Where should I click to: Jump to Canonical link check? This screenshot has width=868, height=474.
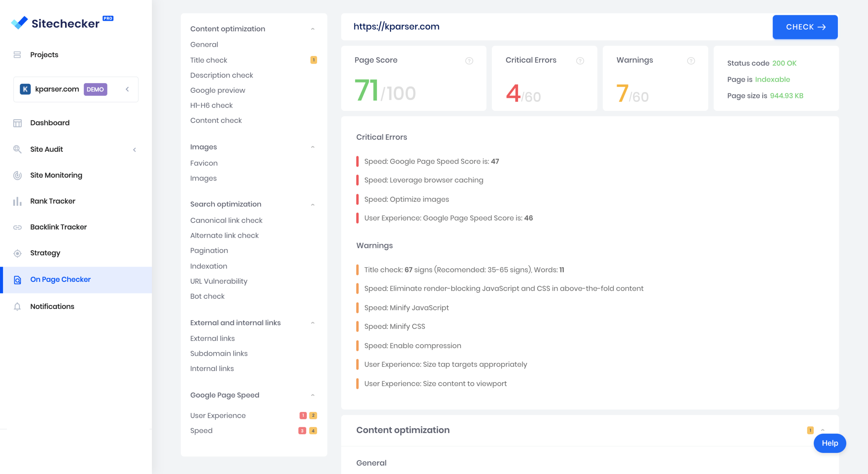coord(226,220)
